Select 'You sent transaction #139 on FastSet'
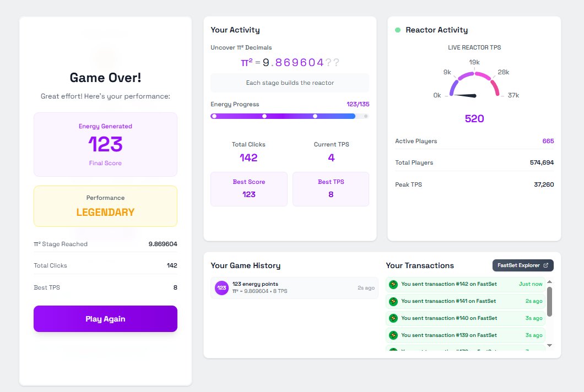The height and width of the screenshot is (392, 584). click(466, 335)
